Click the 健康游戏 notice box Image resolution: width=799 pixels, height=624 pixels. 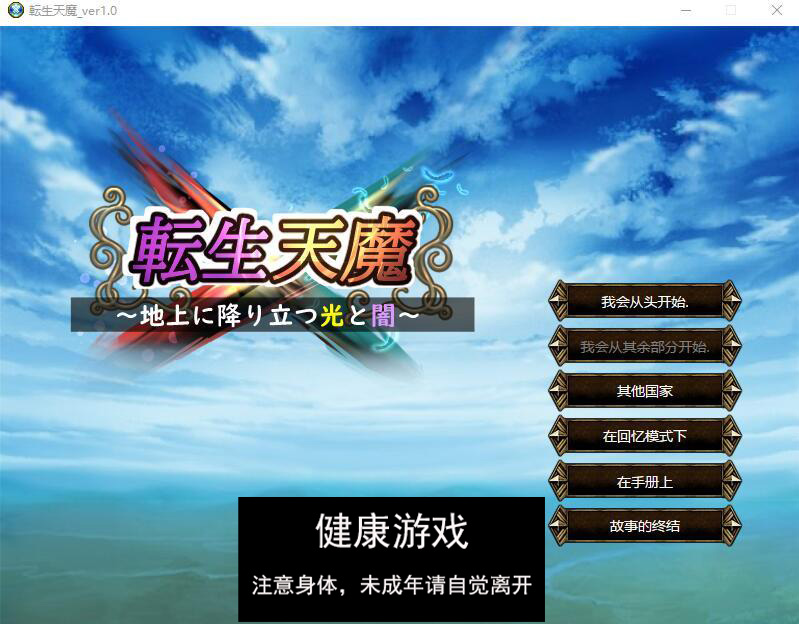point(391,559)
